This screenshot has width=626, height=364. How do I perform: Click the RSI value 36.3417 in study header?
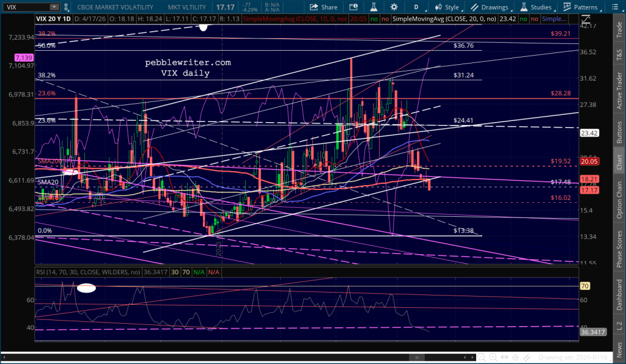[x=155, y=272]
